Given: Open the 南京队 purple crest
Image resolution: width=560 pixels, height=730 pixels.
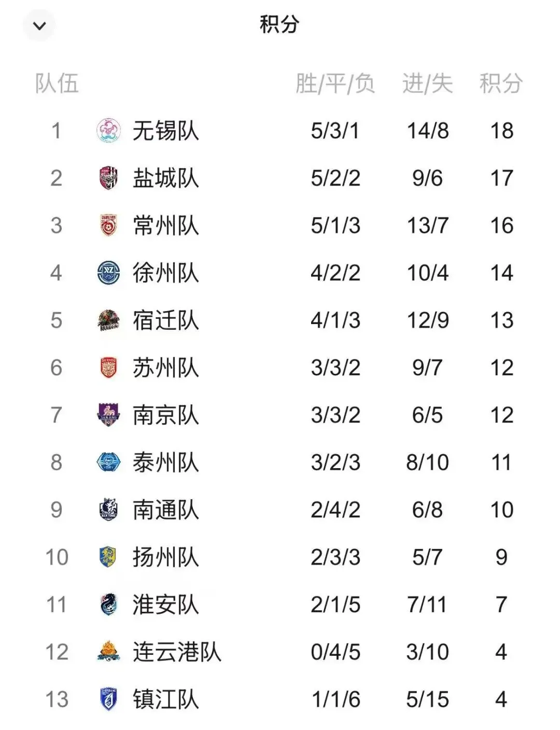Looking at the screenshot, I should tap(109, 415).
